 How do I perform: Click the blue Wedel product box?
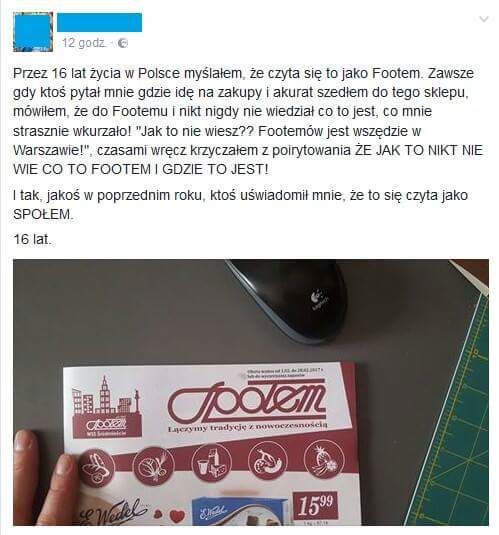coord(239,511)
